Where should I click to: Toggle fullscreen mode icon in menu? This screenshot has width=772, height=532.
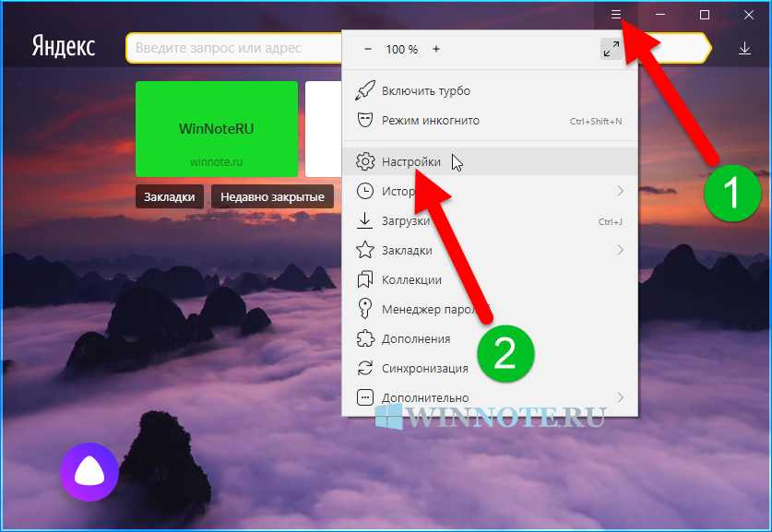pos(611,49)
